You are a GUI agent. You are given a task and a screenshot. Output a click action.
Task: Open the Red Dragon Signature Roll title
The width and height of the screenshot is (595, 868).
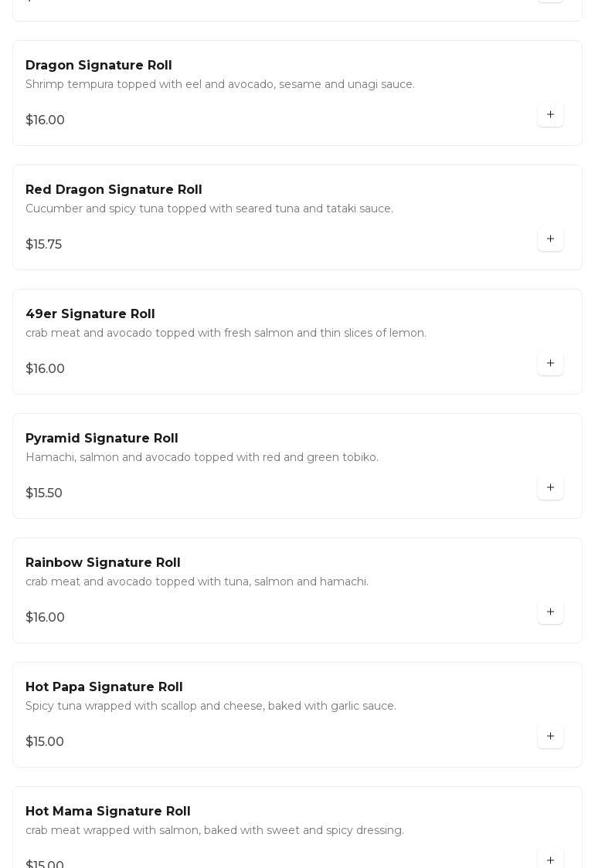[x=114, y=190]
